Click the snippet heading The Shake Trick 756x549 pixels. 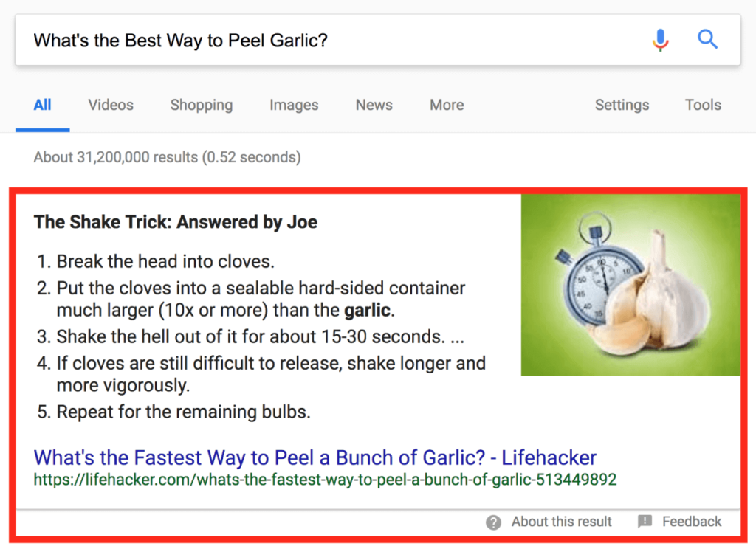click(x=176, y=221)
